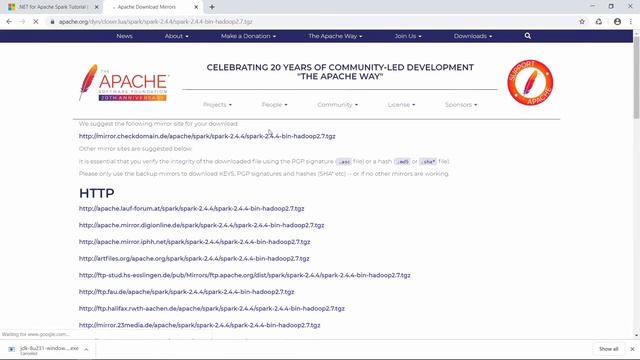Open the License dropdown
Screen dimensions: 640x360
pyautogui.click(x=401, y=105)
